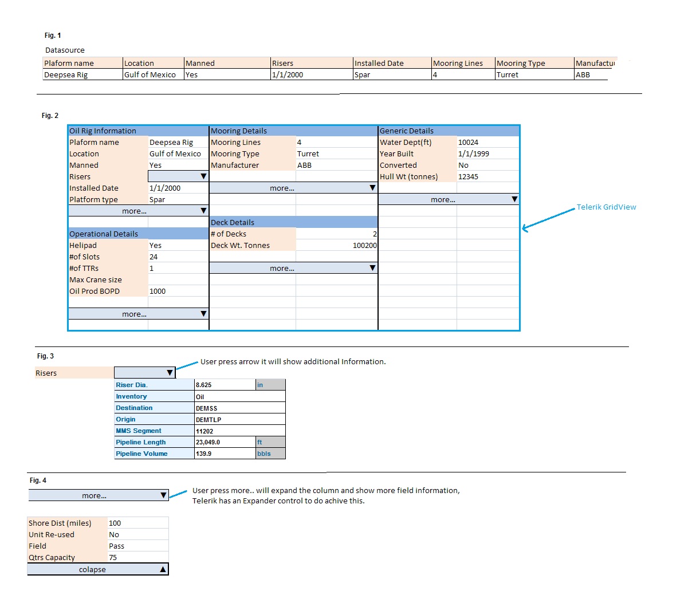Select the Shore Dist (miles) value 100
This screenshot has width=700, height=595.
[x=138, y=523]
